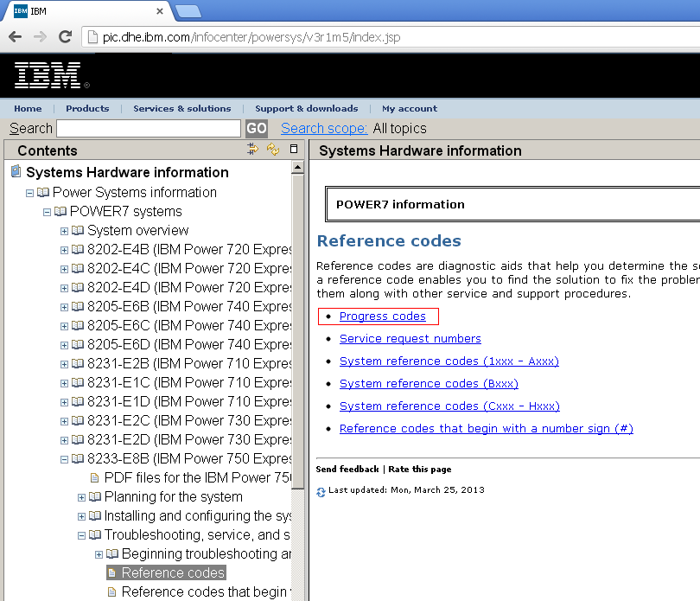Open the Products menu

[x=87, y=109]
